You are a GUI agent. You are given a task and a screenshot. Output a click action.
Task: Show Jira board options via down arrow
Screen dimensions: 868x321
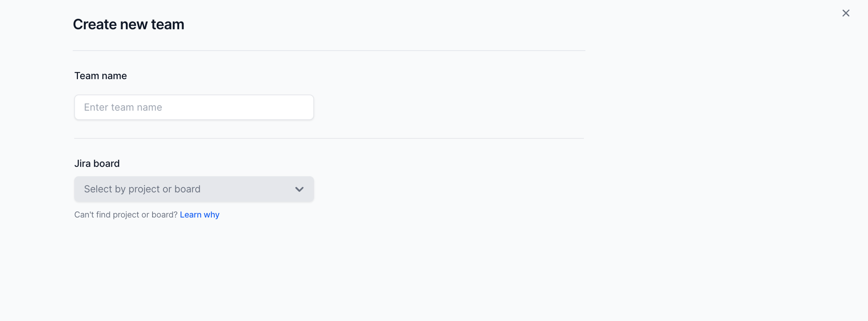(x=299, y=189)
